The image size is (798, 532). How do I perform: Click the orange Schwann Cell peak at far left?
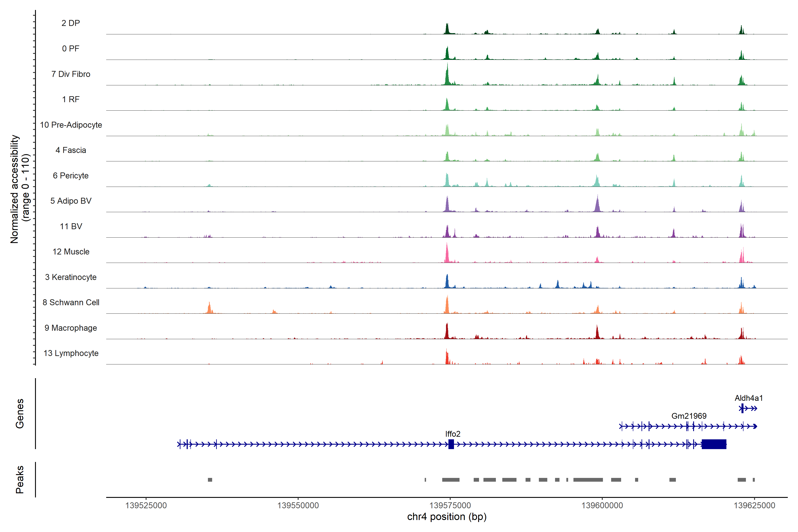pos(209,307)
